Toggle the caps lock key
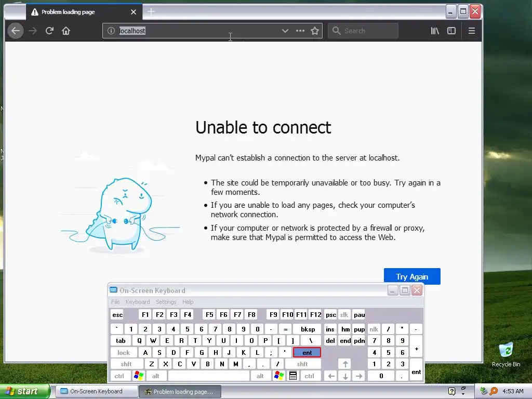532x399 pixels. [x=124, y=353]
